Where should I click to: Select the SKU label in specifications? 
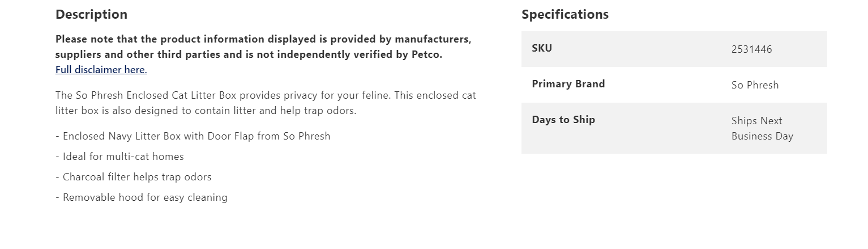click(541, 48)
